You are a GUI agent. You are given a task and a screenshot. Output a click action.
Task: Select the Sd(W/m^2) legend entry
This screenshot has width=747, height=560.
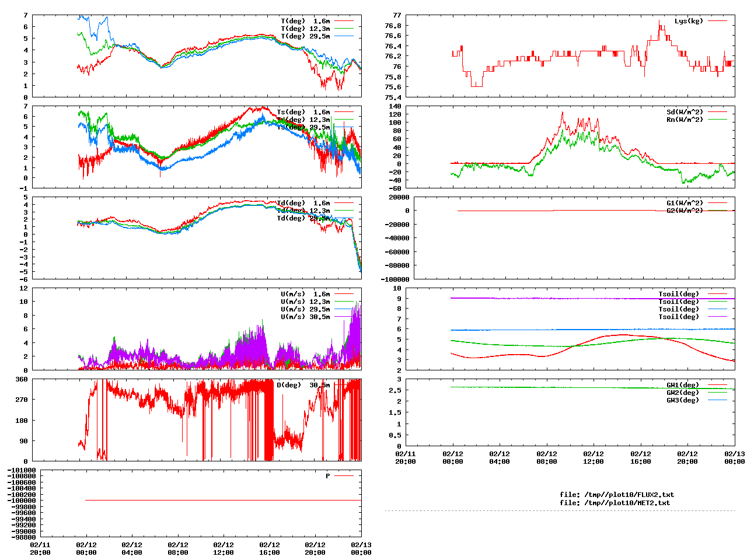tap(685, 112)
